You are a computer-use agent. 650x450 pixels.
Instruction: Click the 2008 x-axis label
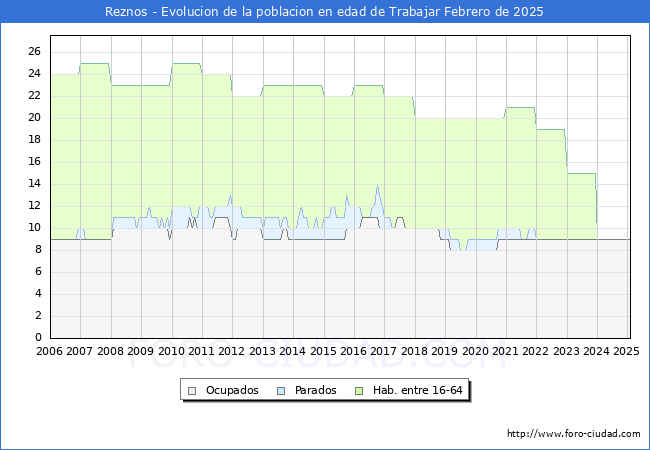(110, 351)
